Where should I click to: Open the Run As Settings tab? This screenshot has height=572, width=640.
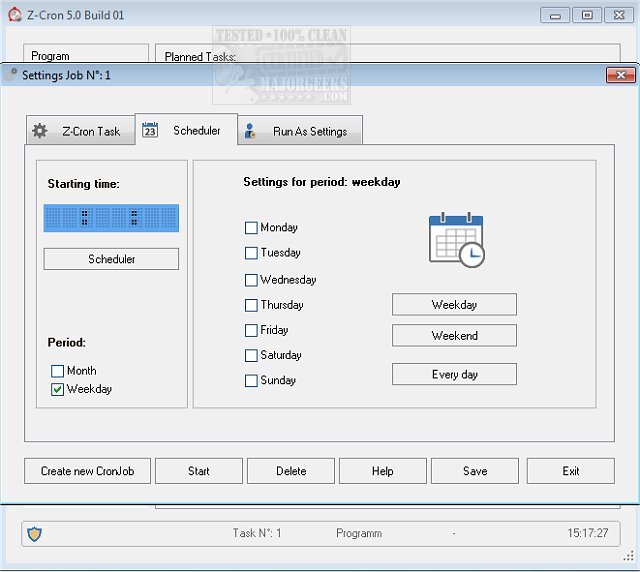pyautogui.click(x=300, y=131)
